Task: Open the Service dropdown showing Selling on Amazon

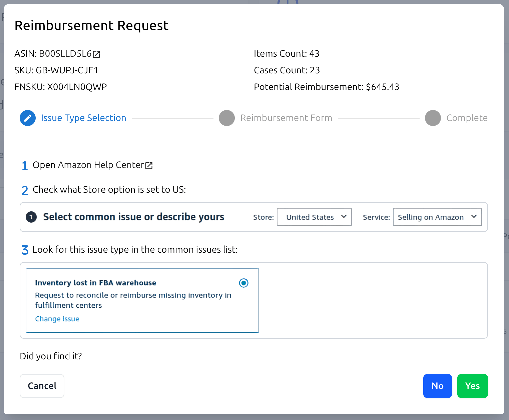Action: coord(437,217)
